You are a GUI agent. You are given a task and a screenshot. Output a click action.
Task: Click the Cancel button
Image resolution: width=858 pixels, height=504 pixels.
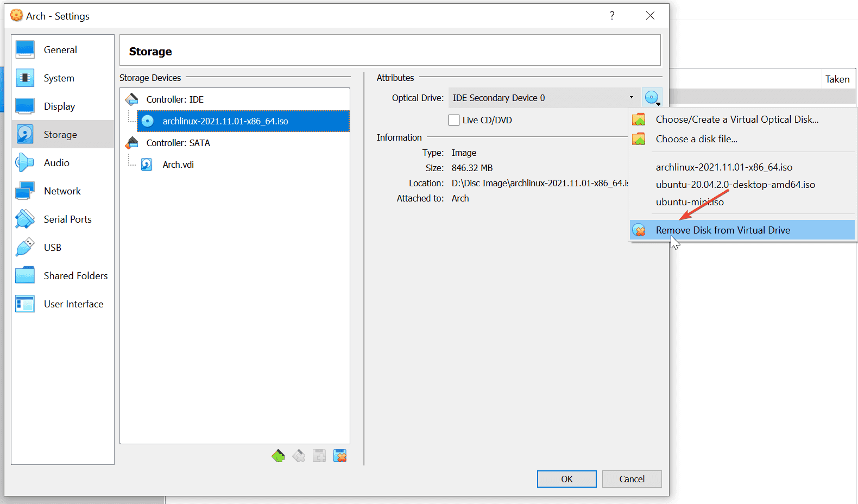pyautogui.click(x=632, y=479)
